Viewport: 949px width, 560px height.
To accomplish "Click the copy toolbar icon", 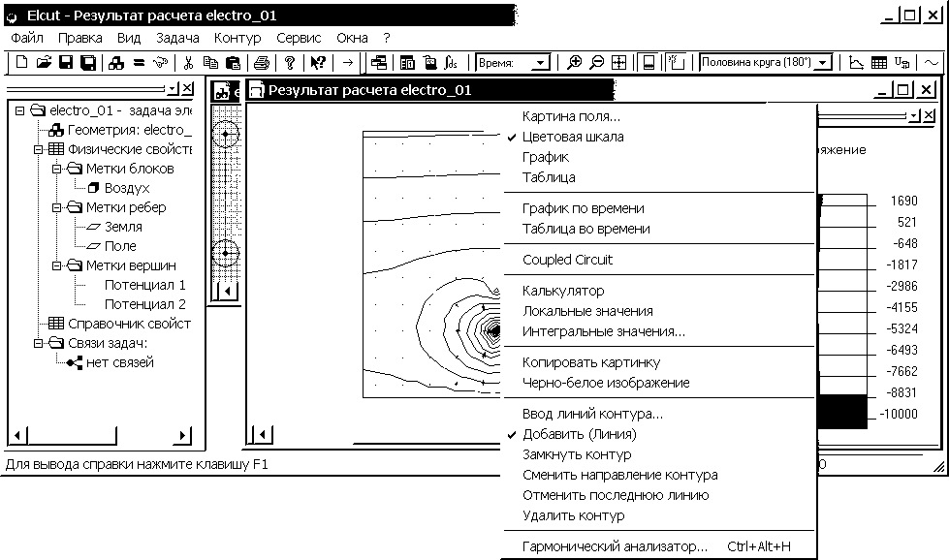I will (210, 62).
